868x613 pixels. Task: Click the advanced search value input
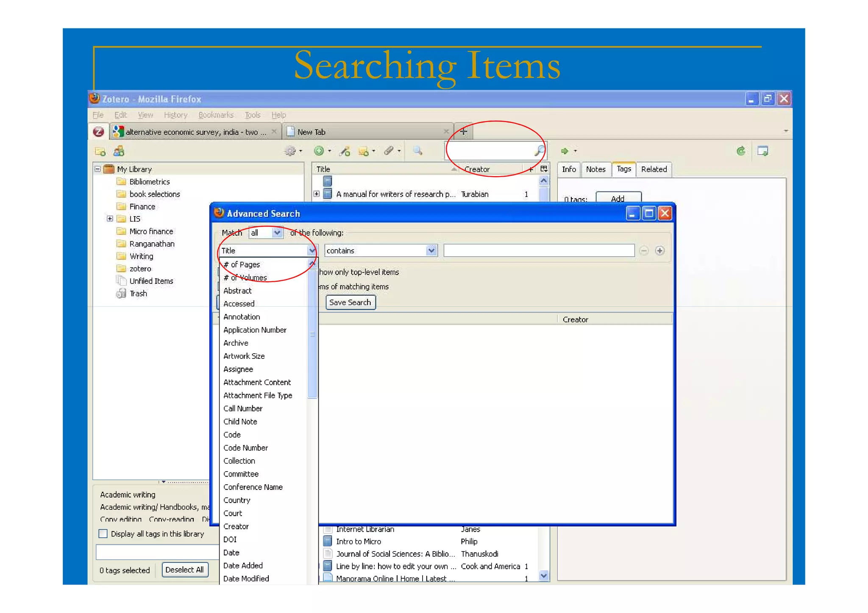point(539,250)
